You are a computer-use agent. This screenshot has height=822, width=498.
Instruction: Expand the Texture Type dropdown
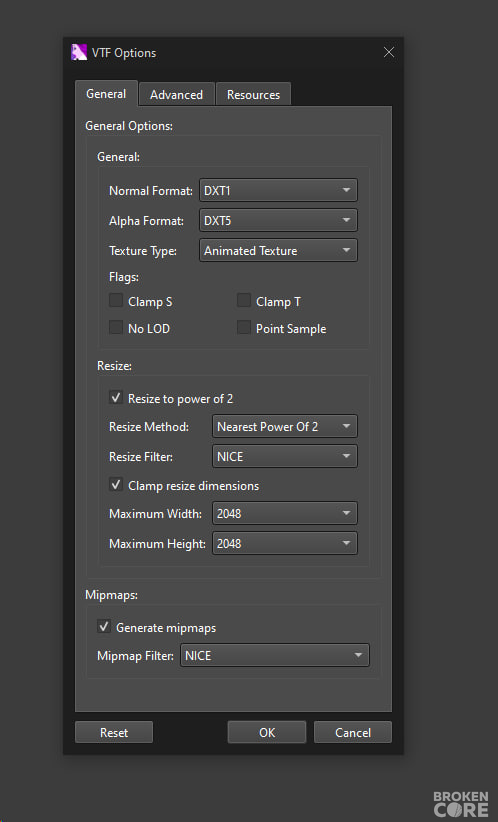point(278,250)
